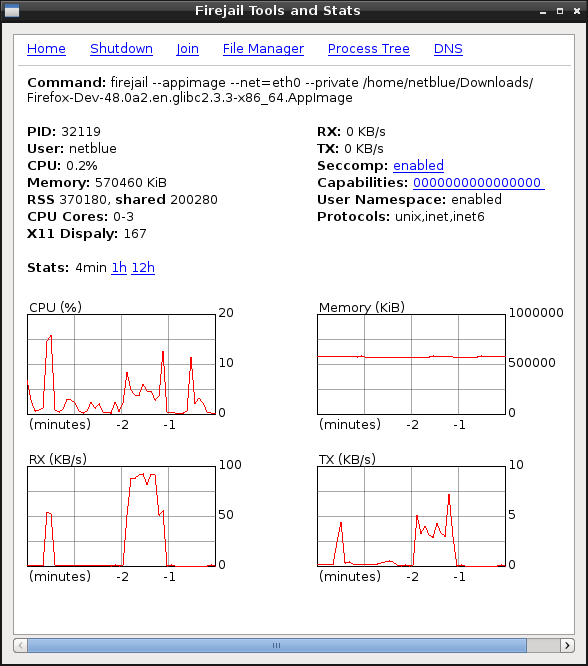Open the Join link
588x666 pixels.
[187, 49]
